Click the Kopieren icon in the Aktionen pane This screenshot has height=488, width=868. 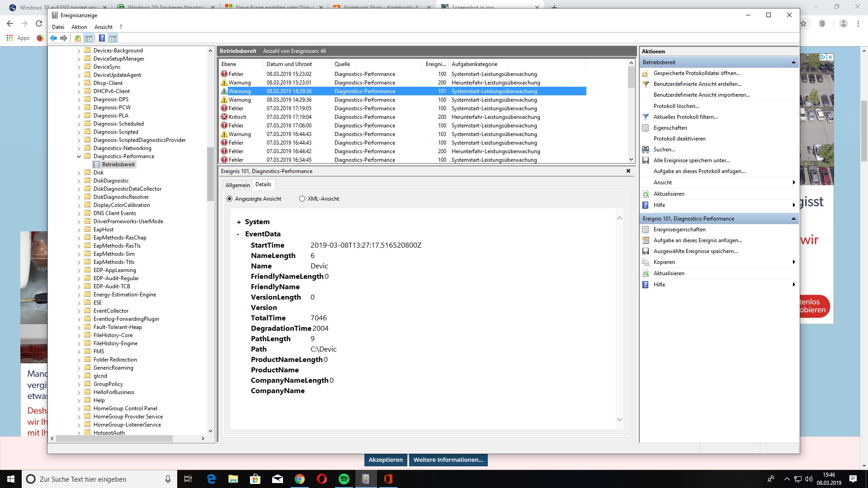click(x=646, y=262)
